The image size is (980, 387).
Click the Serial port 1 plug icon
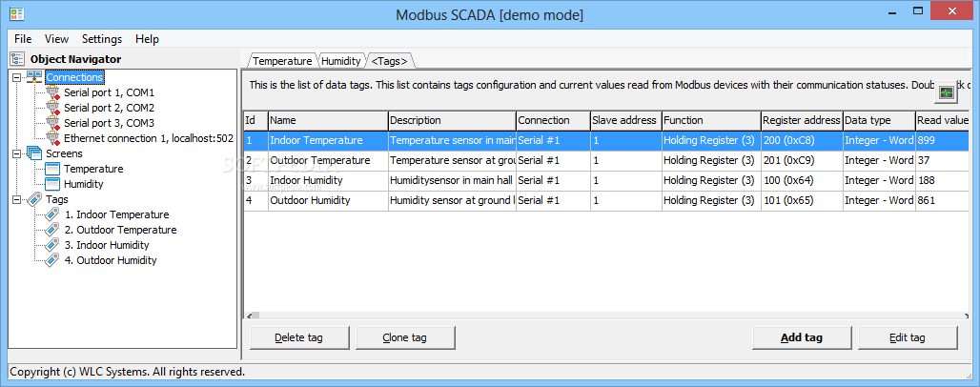tap(53, 92)
